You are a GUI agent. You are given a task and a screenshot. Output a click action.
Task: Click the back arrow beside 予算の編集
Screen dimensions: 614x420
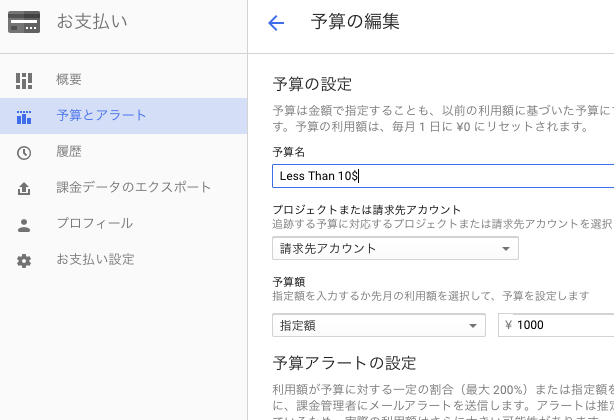[276, 23]
